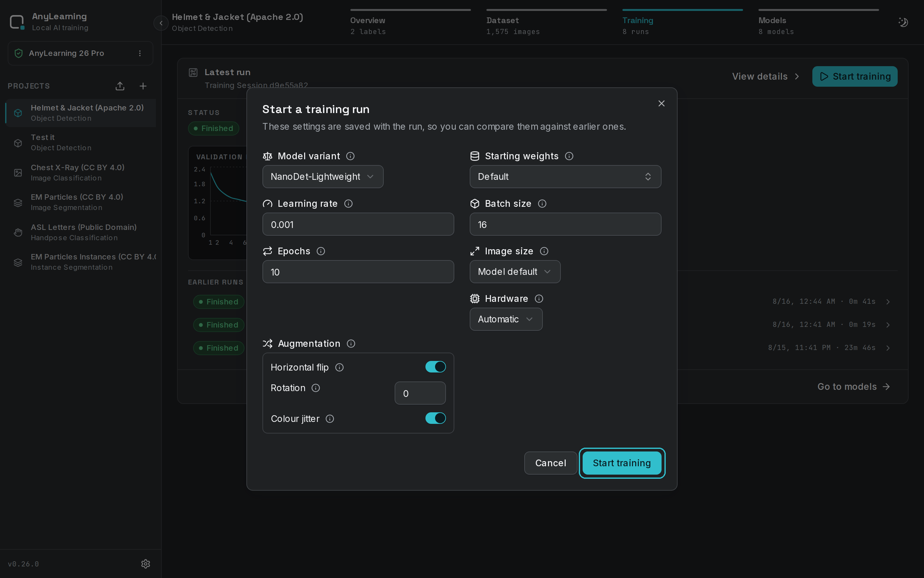
Task: Open EM Particles Instances project
Action: (81, 262)
